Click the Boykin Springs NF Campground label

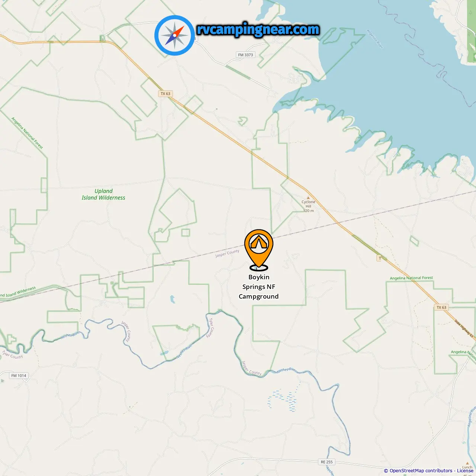point(259,287)
